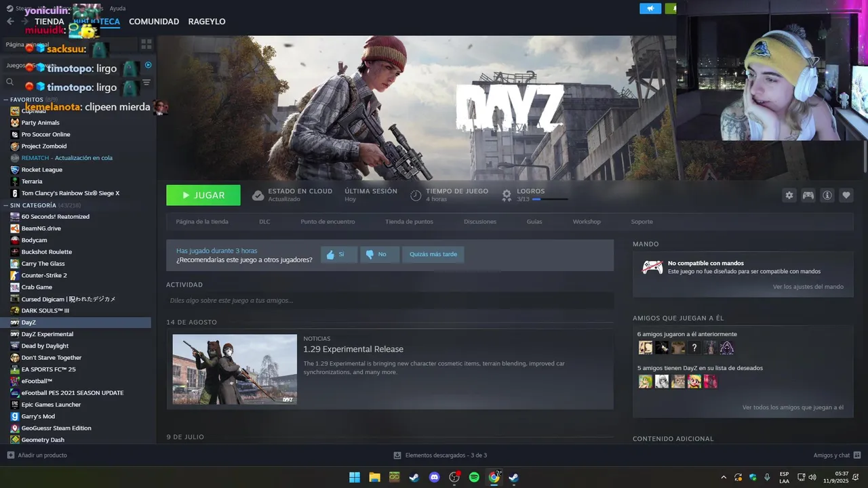Image resolution: width=868 pixels, height=488 pixels.
Task: Open Soporte tab
Action: (x=642, y=222)
